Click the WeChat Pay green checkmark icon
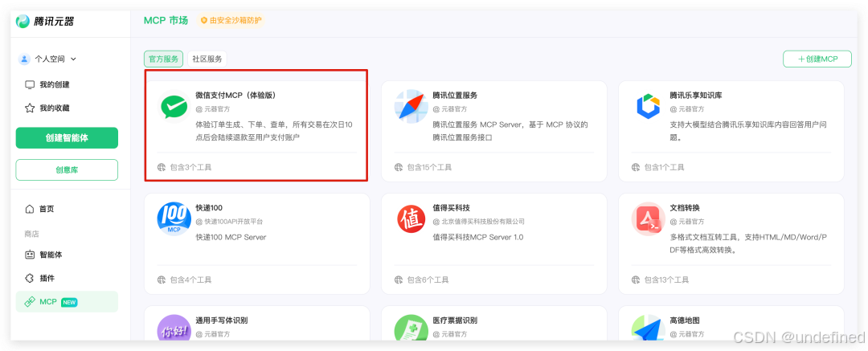 [174, 106]
